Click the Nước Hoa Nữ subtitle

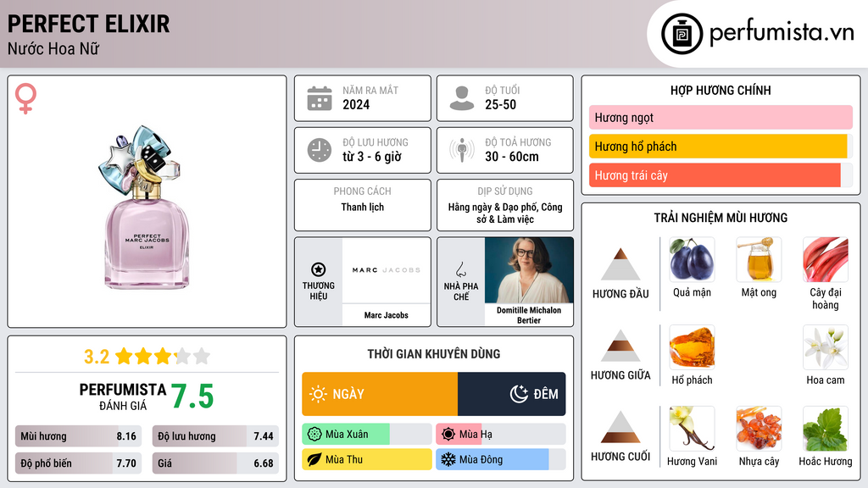point(53,48)
